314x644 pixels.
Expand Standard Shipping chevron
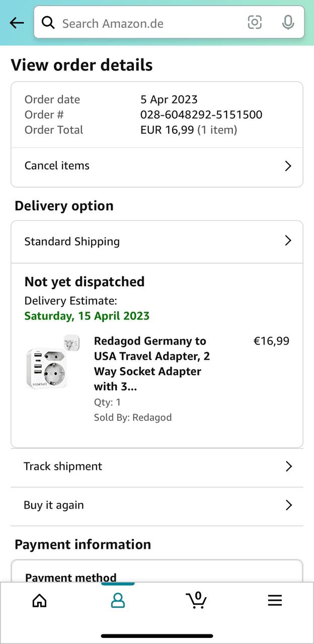coord(288,241)
